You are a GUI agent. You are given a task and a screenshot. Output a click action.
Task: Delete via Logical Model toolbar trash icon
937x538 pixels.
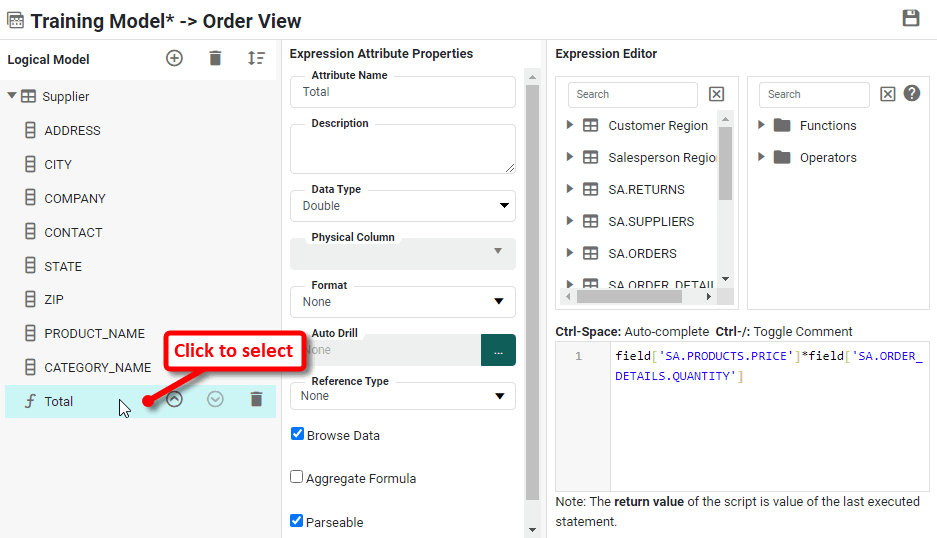point(215,59)
